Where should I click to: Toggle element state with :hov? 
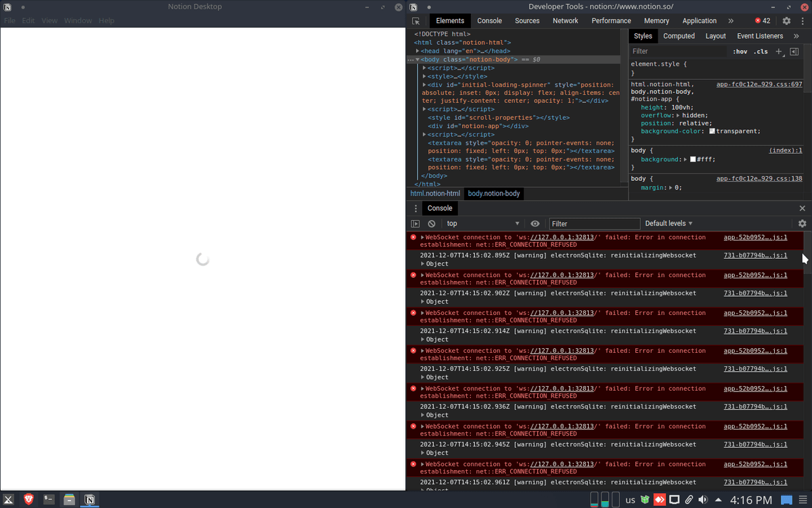pyautogui.click(x=740, y=51)
